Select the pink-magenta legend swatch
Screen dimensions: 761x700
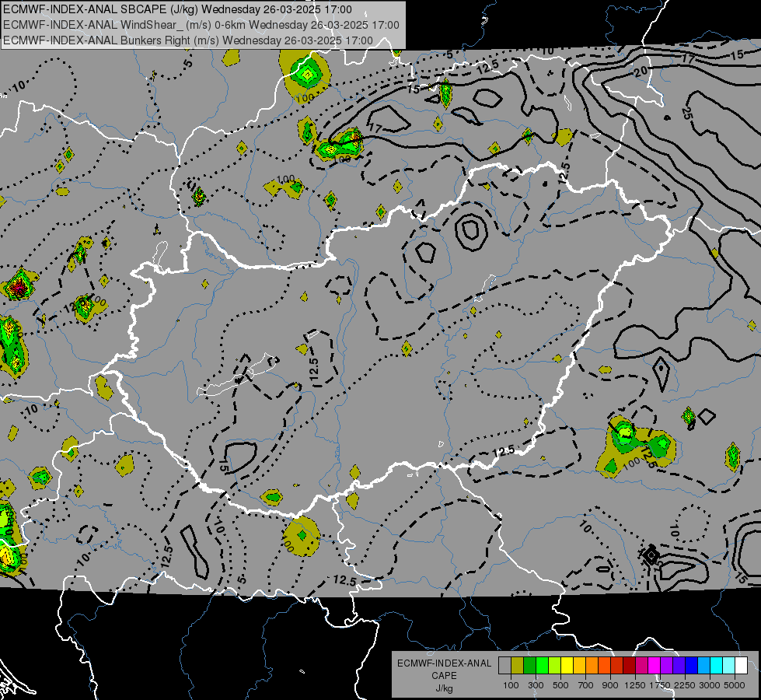point(641,666)
